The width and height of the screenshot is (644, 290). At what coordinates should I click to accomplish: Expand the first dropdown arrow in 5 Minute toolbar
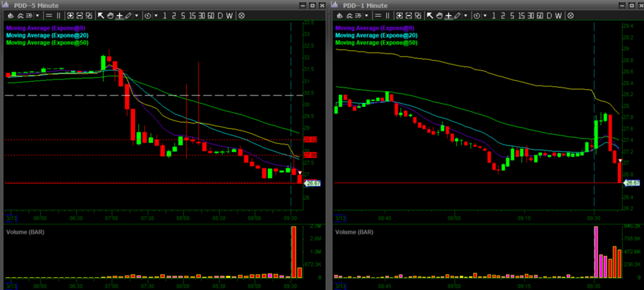(x=37, y=15)
